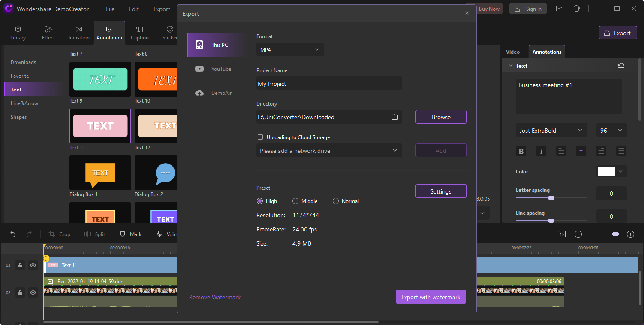Image resolution: width=644 pixels, height=325 pixels.
Task: Click the top-right Export button
Action: click(x=618, y=33)
